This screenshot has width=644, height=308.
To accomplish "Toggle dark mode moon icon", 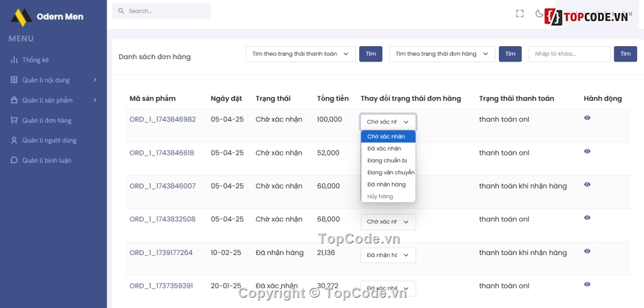I will coord(540,14).
